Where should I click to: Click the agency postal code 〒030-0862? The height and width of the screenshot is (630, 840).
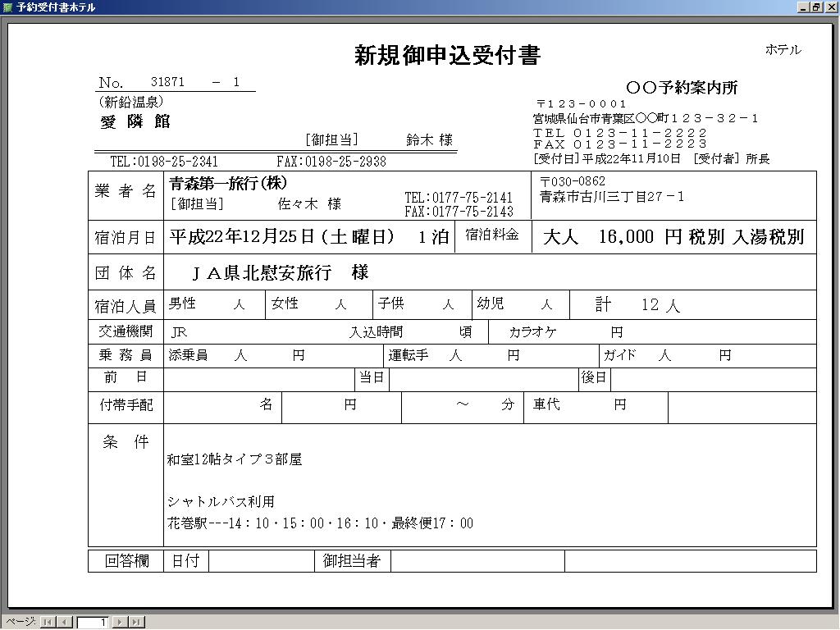tap(572, 181)
